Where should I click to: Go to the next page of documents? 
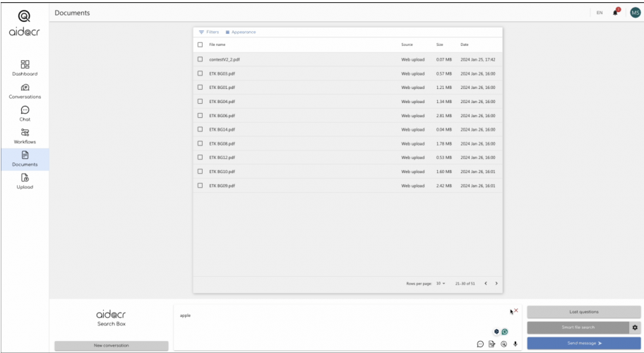click(496, 283)
